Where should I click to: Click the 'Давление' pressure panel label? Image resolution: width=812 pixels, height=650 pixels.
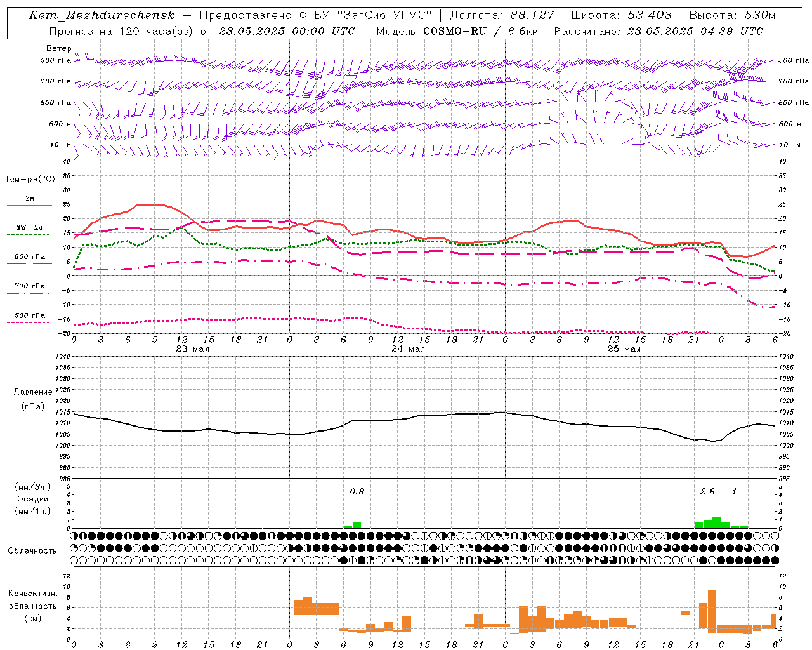point(33,392)
